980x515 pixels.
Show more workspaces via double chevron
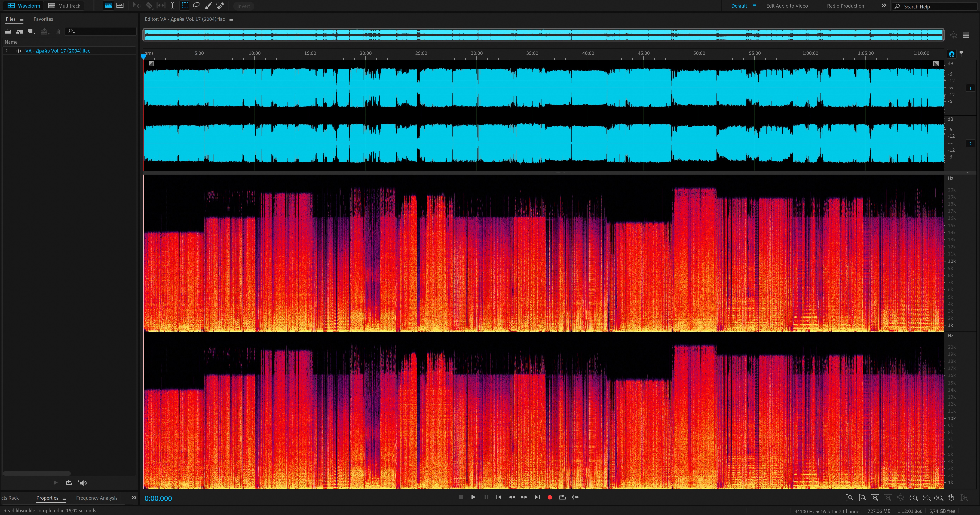[x=883, y=6]
